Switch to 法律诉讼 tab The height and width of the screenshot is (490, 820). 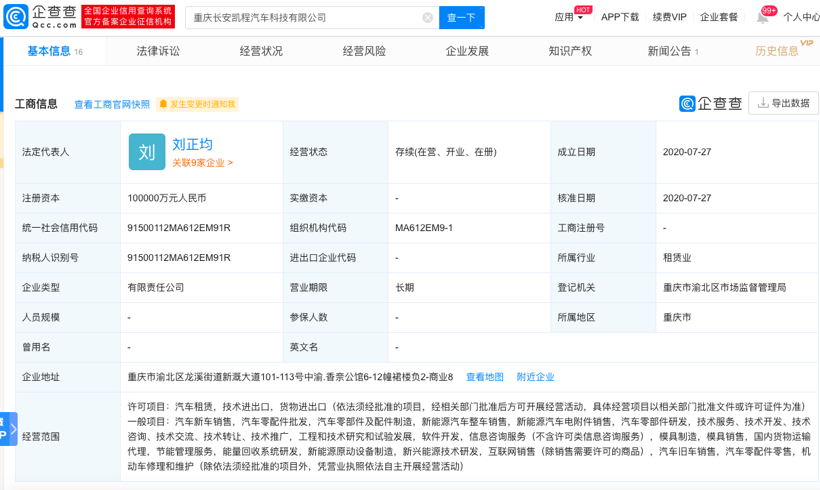[x=158, y=51]
